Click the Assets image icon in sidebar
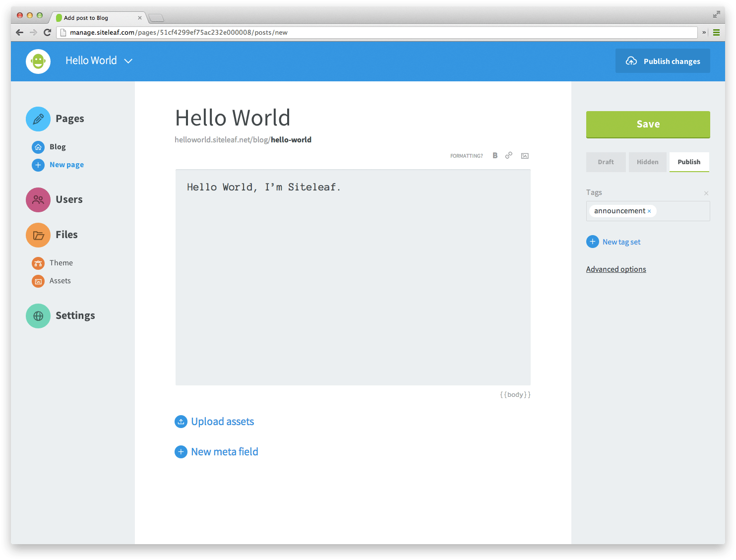 (x=38, y=281)
